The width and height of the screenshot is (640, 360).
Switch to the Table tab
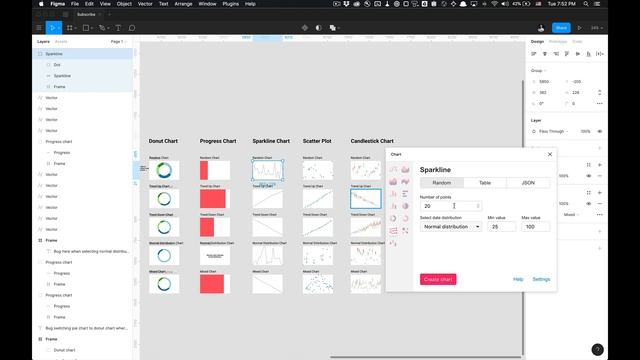pos(485,183)
